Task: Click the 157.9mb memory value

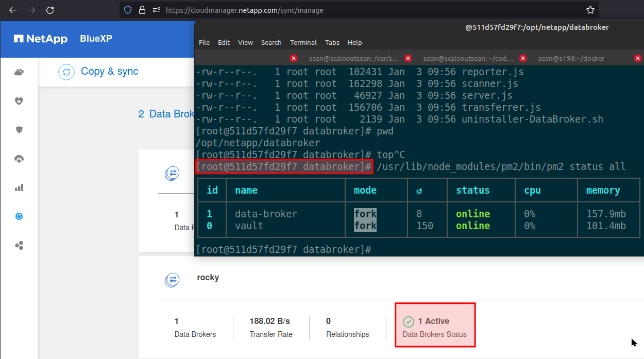Action: pos(606,214)
